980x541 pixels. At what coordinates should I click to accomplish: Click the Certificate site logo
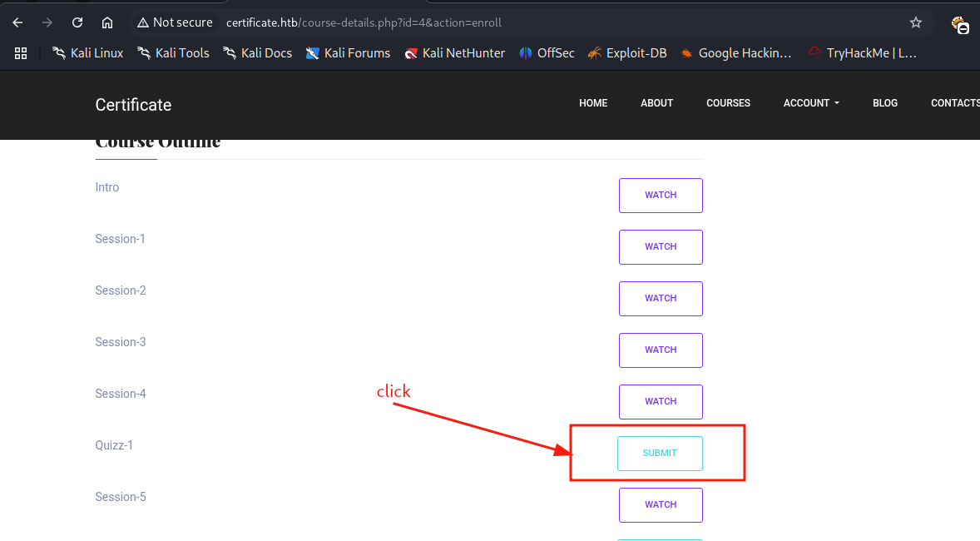click(x=133, y=105)
